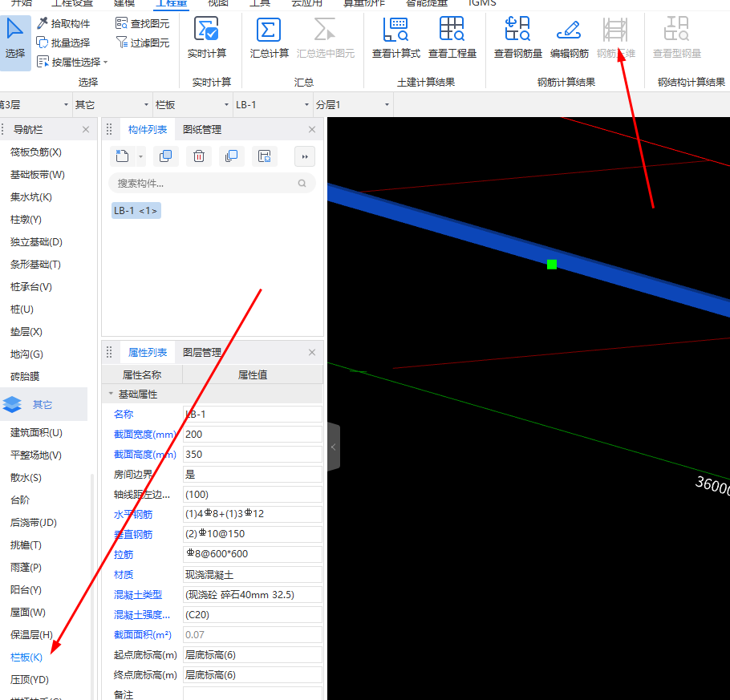The image size is (730, 700).
Task: Close the 导航栏 panel
Action: coord(86,129)
